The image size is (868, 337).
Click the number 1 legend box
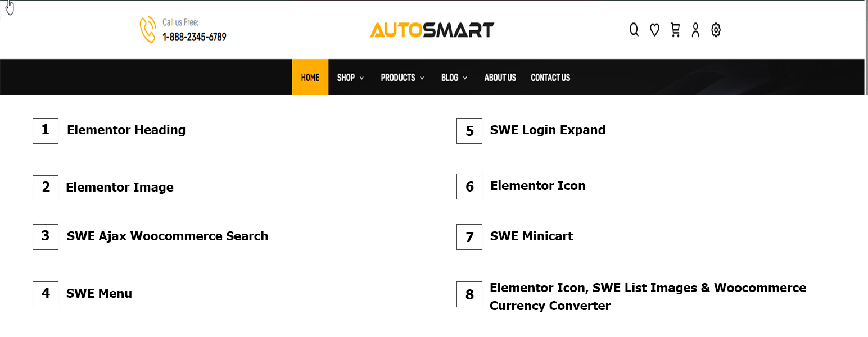(46, 130)
